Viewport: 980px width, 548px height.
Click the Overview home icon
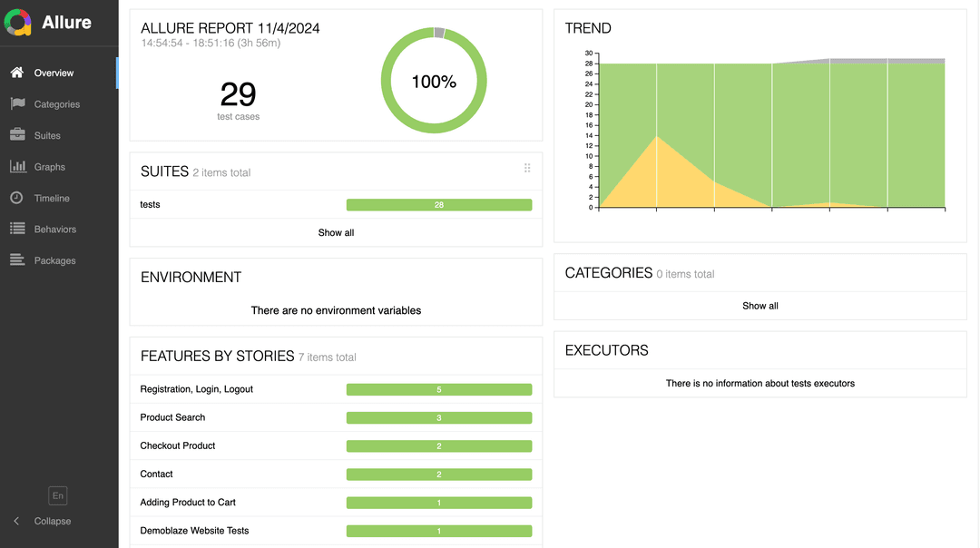17,73
